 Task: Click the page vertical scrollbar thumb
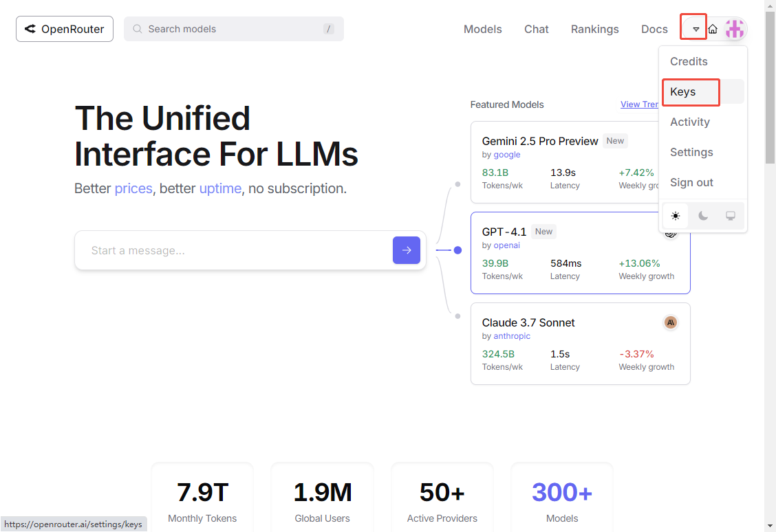click(x=770, y=88)
